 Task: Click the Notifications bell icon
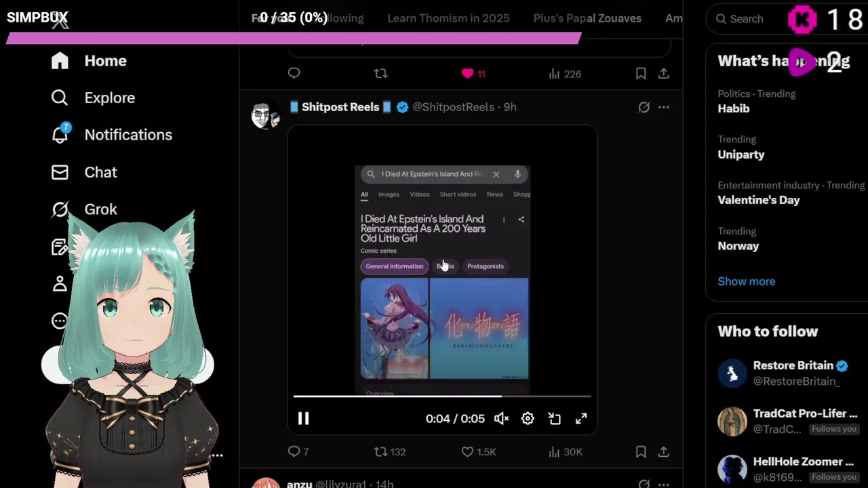click(x=60, y=134)
